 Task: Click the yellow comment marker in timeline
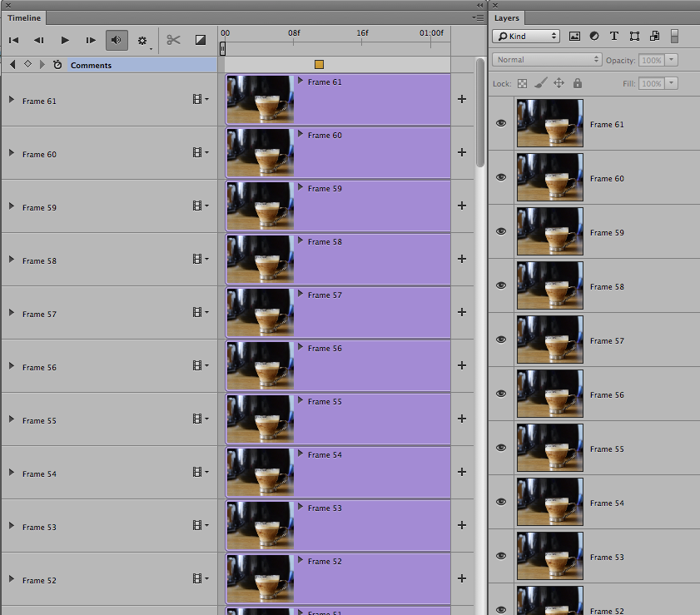319,64
